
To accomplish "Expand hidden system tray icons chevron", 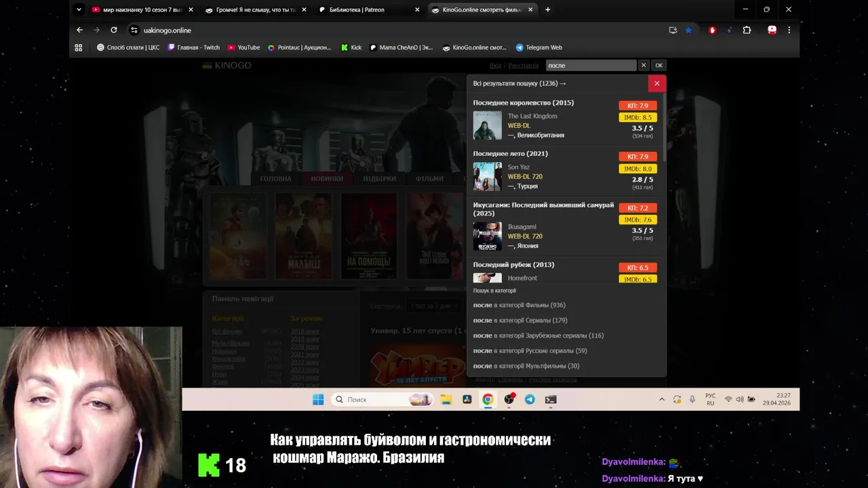I will pos(662,399).
